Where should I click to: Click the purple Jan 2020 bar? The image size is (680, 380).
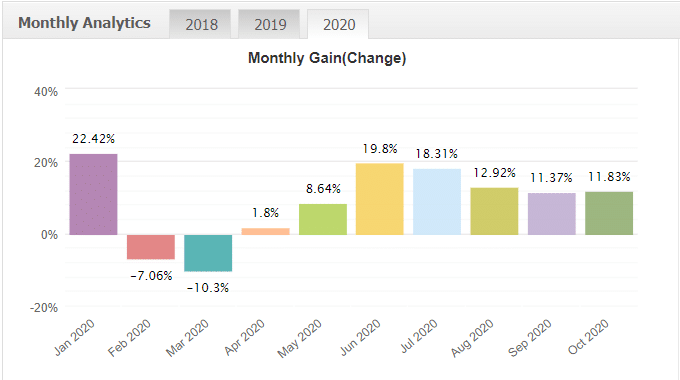(94, 194)
